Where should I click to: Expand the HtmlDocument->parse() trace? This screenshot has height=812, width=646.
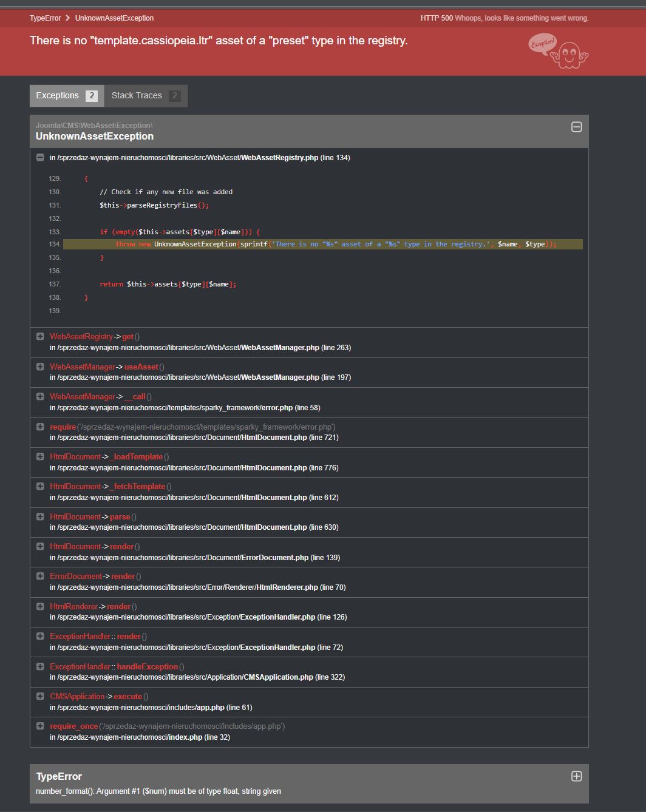tap(40, 516)
